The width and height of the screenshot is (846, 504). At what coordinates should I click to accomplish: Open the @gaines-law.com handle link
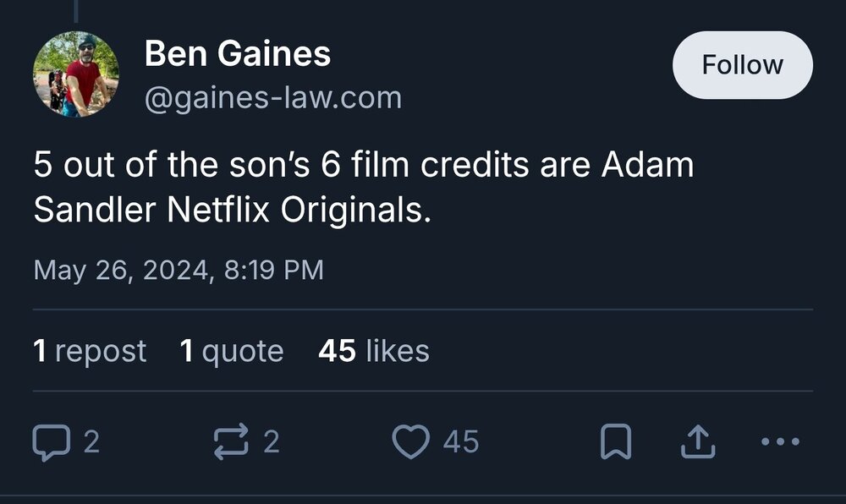pyautogui.click(x=273, y=98)
